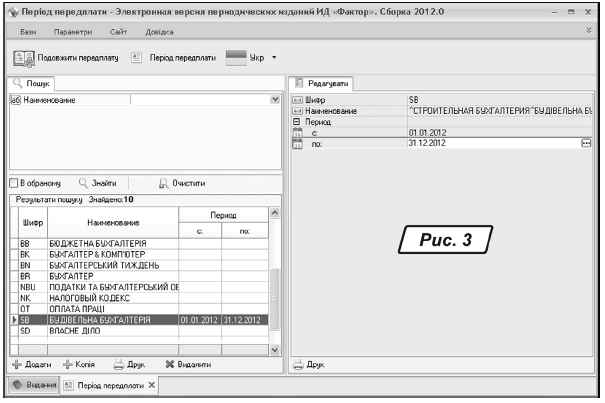Open the Укр language dropdown
Image resolution: width=605 pixels, height=403 pixels.
[273, 57]
